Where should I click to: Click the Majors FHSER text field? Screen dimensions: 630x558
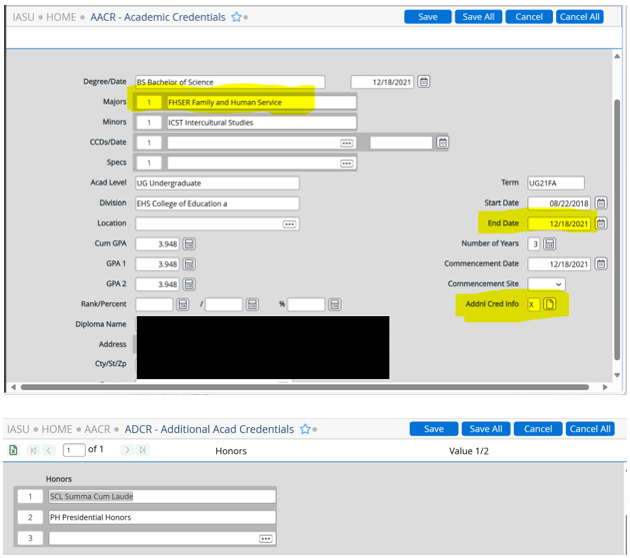261,102
